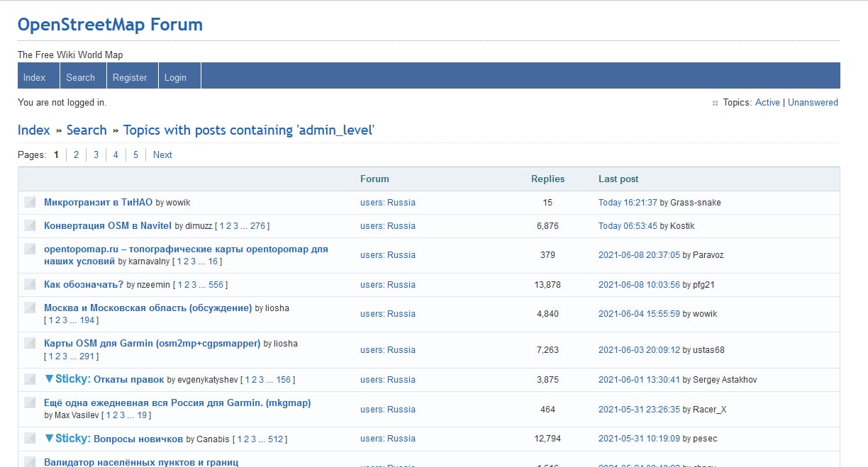This screenshot has width=868, height=467.
Task: Open page 194 of Москва и Московская область
Action: [x=87, y=320]
